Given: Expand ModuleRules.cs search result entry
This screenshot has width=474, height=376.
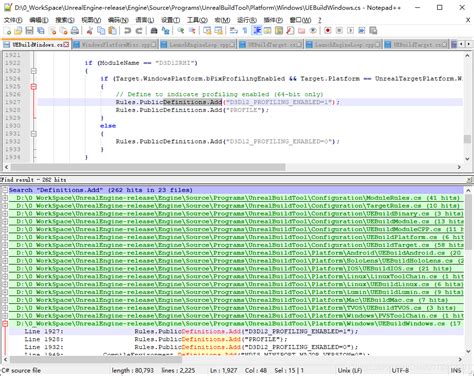Looking at the screenshot, I should (x=5, y=198).
